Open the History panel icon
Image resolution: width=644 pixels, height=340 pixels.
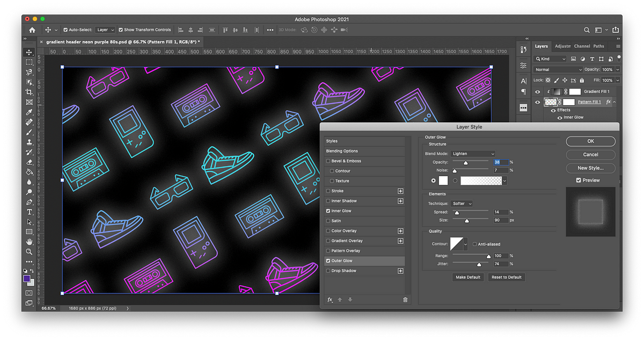(523, 50)
